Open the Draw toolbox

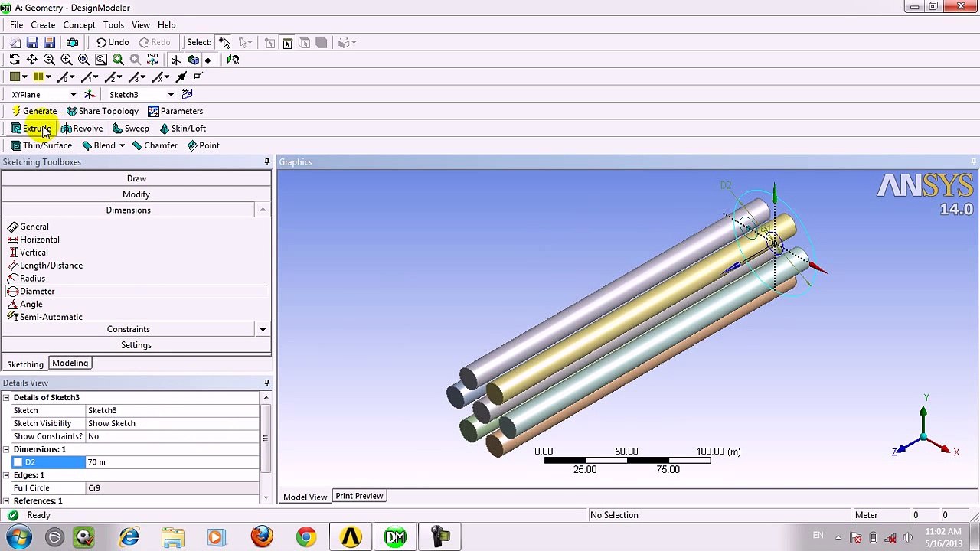pyautogui.click(x=136, y=178)
